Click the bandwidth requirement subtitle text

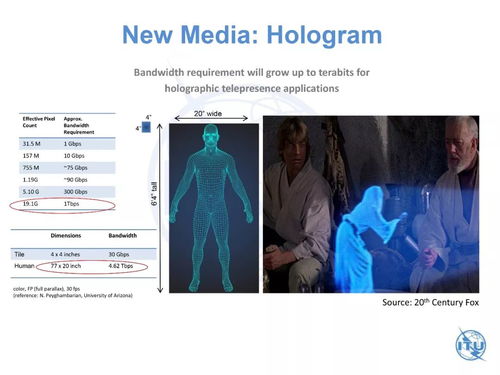(x=252, y=80)
